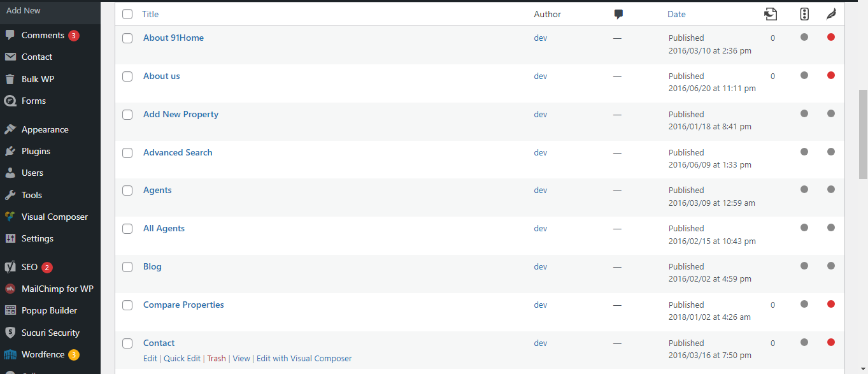Screen dimensions: 868x374
Task: Sort pages by the Date column
Action: 676,14
